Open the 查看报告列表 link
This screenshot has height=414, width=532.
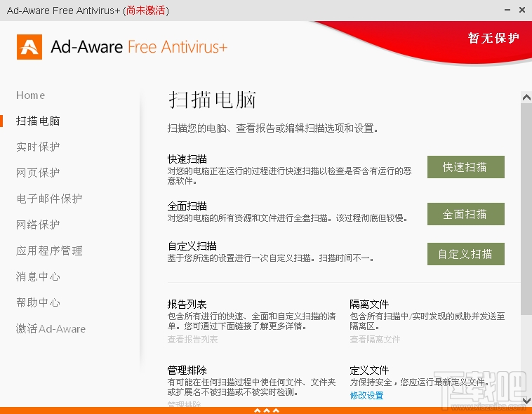point(192,340)
